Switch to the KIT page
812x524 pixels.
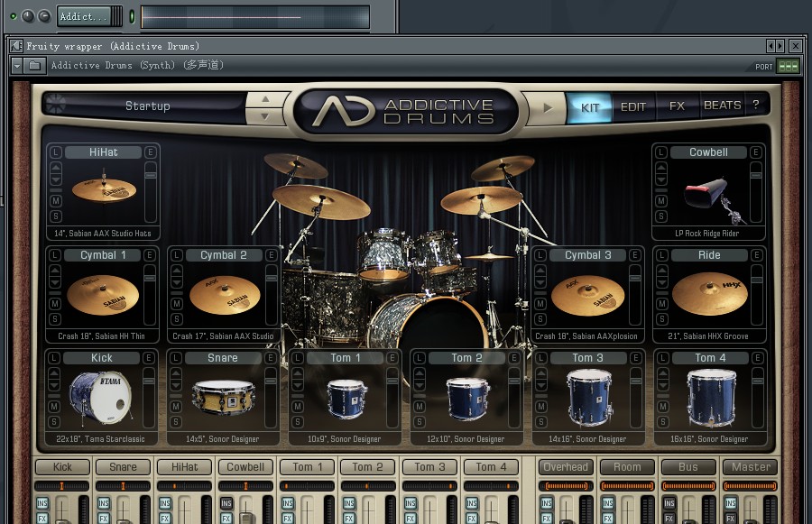click(590, 107)
